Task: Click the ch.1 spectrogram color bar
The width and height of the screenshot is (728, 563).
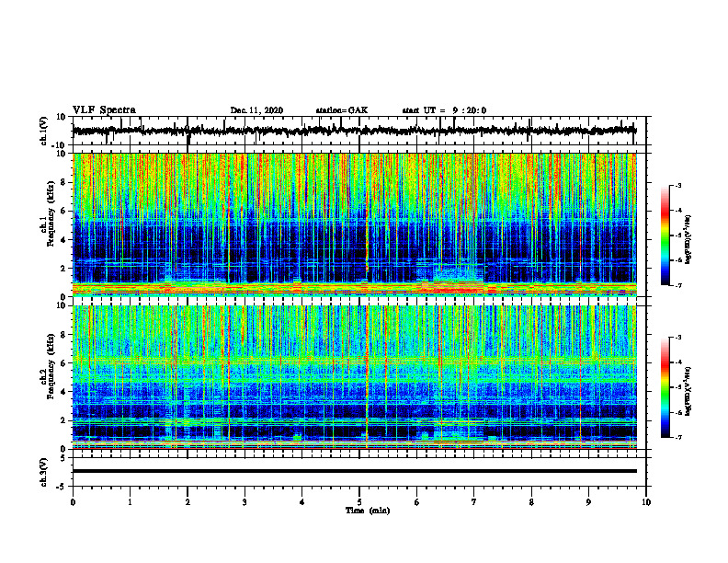Action: pos(665,236)
